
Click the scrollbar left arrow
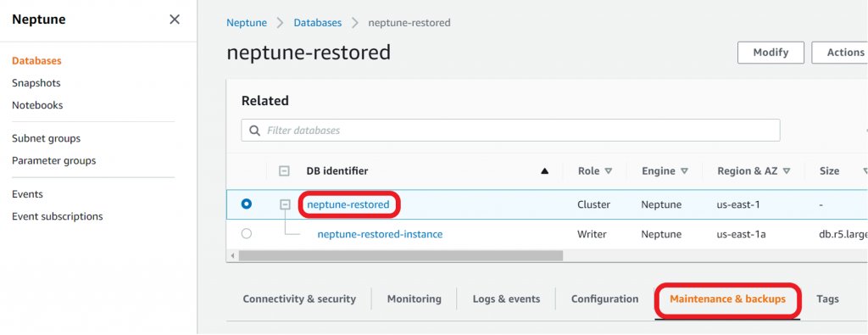tap(232, 256)
